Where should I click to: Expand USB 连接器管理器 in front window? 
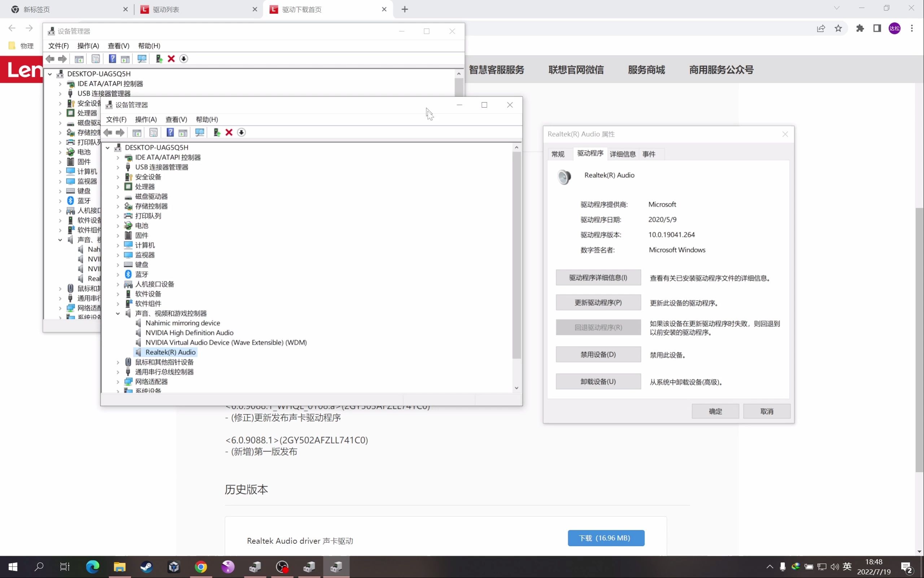(118, 167)
